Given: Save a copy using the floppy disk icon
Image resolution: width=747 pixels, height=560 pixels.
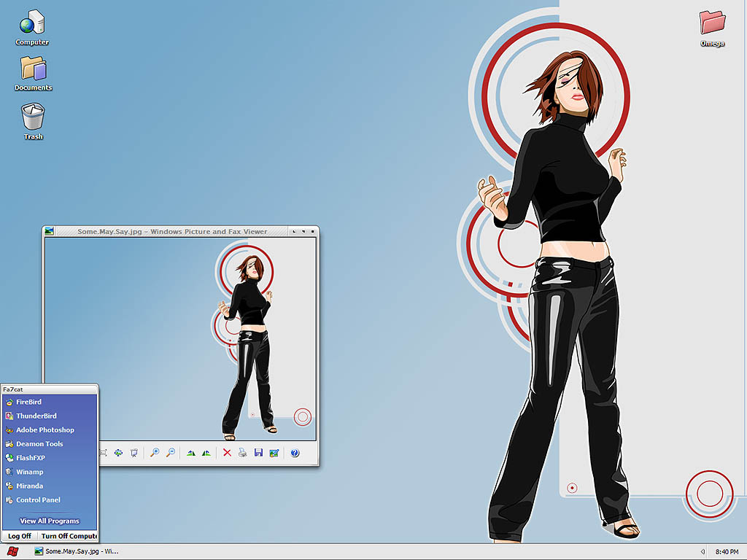Looking at the screenshot, I should (258, 453).
